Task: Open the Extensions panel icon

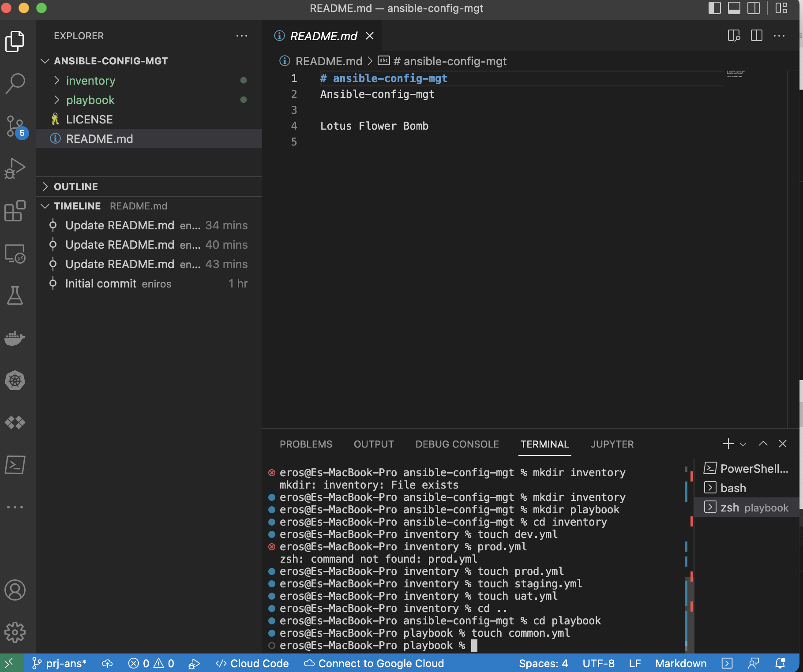Action: click(15, 211)
